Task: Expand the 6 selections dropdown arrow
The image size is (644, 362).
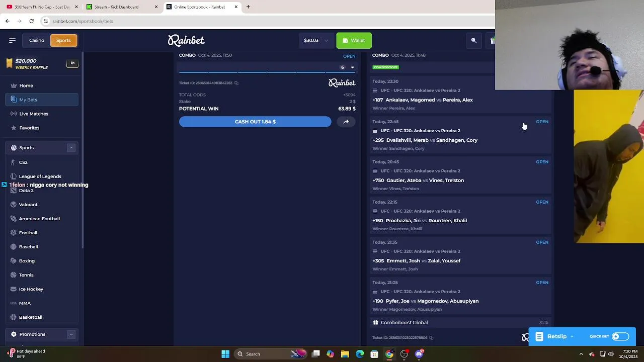Action: 352,67
